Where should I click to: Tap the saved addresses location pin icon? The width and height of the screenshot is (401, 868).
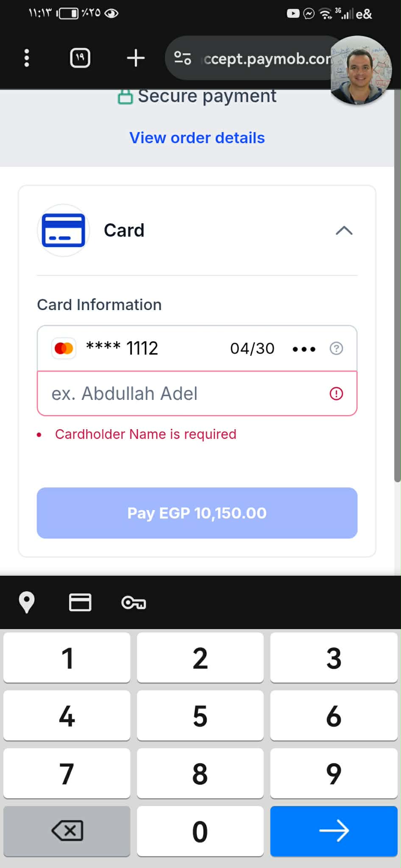tap(27, 602)
